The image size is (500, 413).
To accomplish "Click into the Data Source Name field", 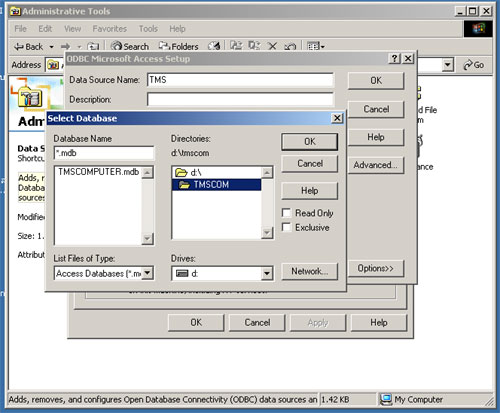I will [x=240, y=80].
